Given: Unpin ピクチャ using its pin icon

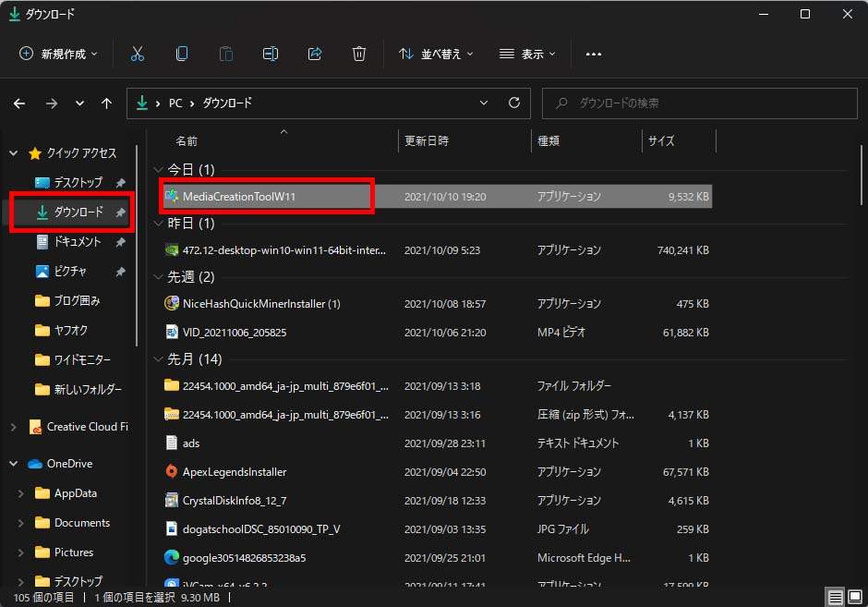Looking at the screenshot, I should tap(120, 272).
